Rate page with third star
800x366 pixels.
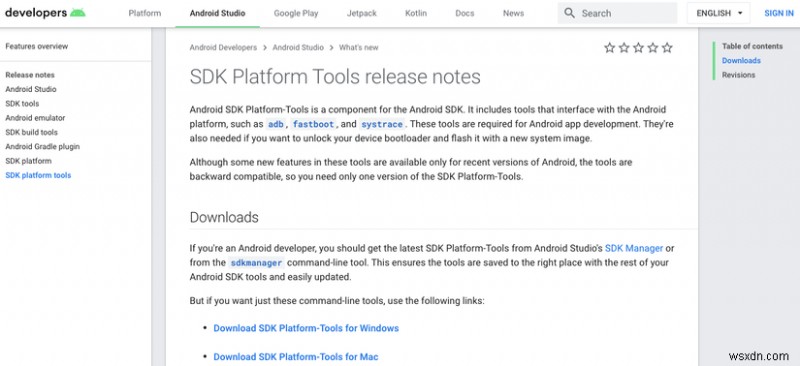coord(638,48)
